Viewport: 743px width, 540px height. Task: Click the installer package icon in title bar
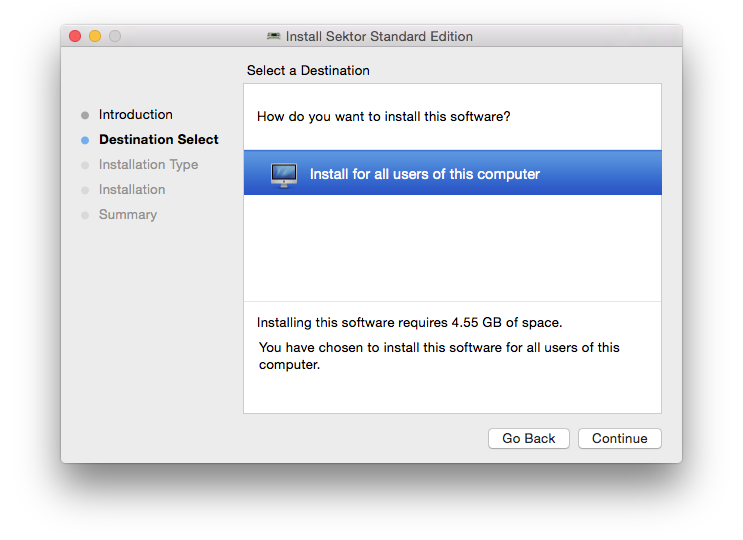(x=274, y=37)
